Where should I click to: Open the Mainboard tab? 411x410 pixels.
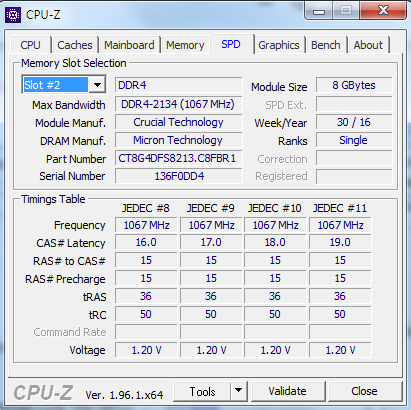(129, 45)
